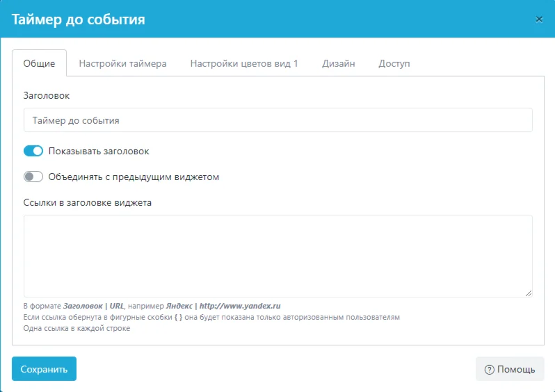Enable Объединять с предыдущим виджетом switch
555x392 pixels.
click(33, 177)
